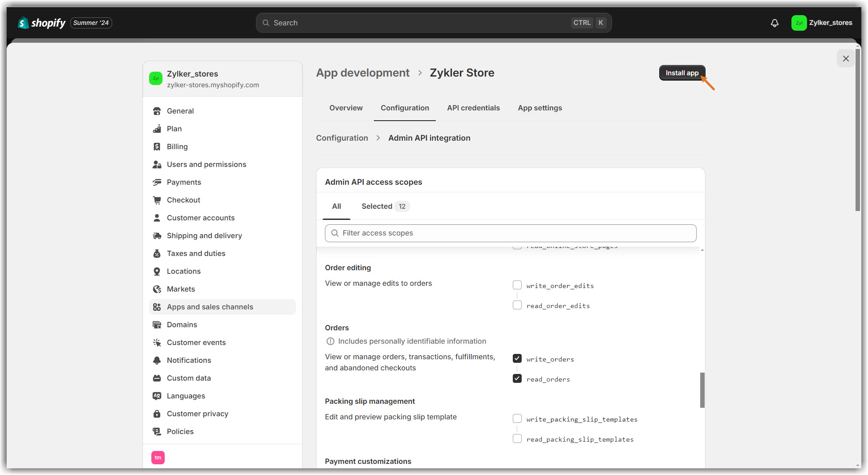Click the Checkout cart icon

157,200
